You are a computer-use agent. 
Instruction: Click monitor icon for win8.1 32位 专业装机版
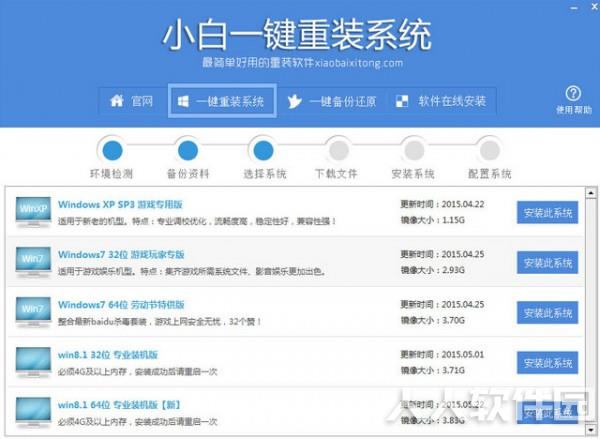33,362
